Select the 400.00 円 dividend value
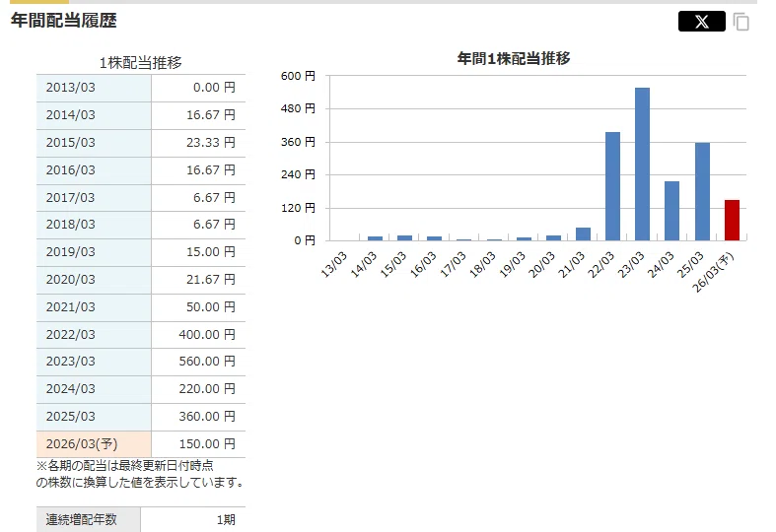This screenshot has width=776, height=532. [x=198, y=335]
